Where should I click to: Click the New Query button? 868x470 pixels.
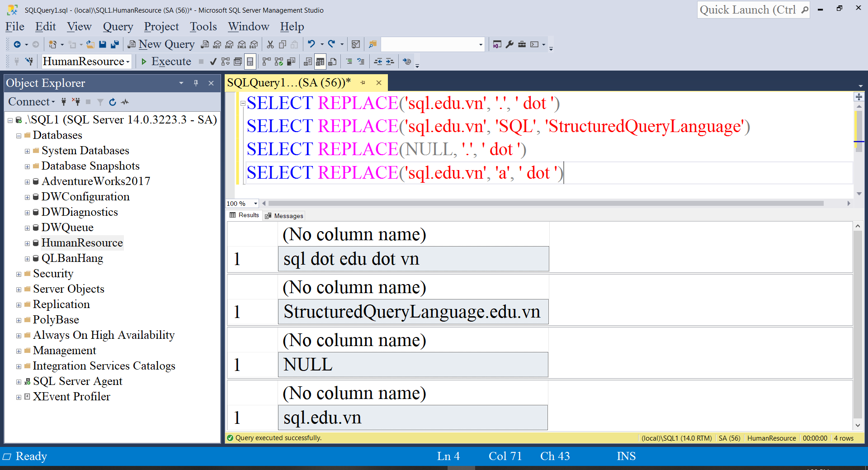[161, 44]
